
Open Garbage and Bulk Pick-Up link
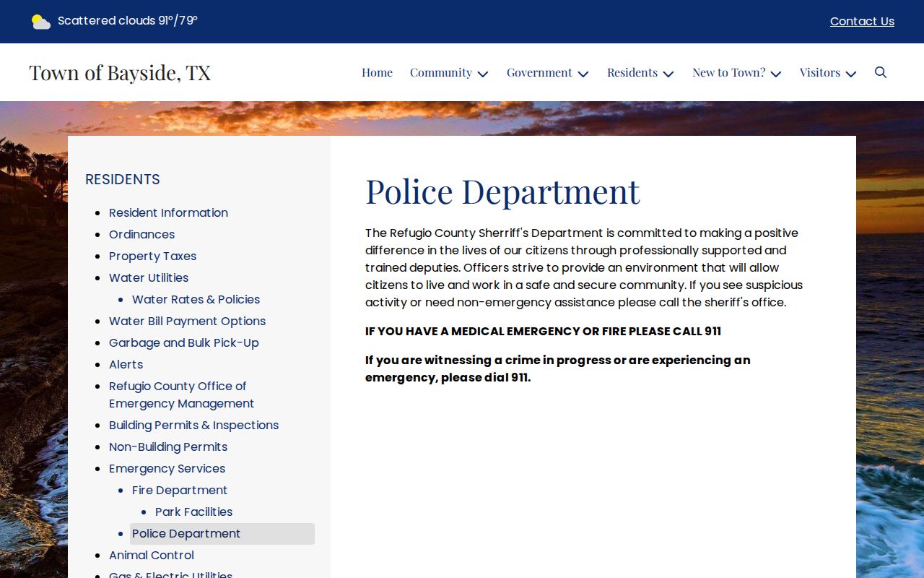(x=183, y=342)
